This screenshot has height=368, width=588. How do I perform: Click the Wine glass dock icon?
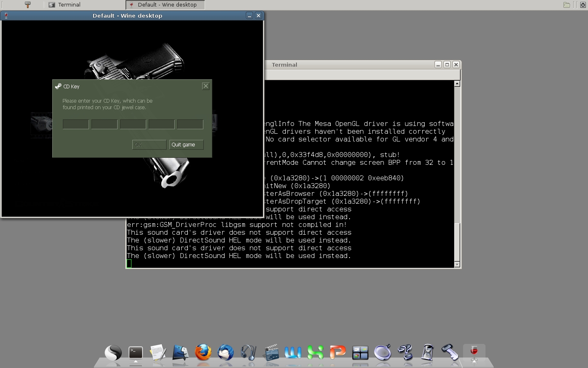pos(474,352)
